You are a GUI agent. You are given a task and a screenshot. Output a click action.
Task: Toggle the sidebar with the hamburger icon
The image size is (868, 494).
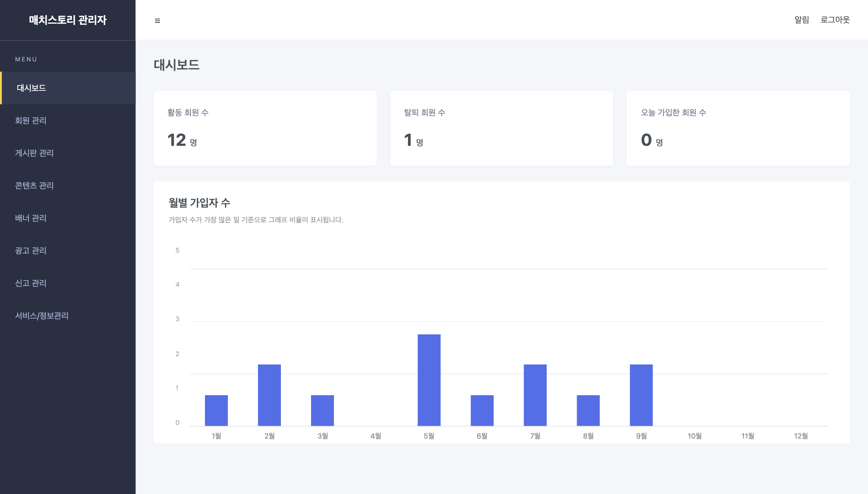tap(158, 20)
